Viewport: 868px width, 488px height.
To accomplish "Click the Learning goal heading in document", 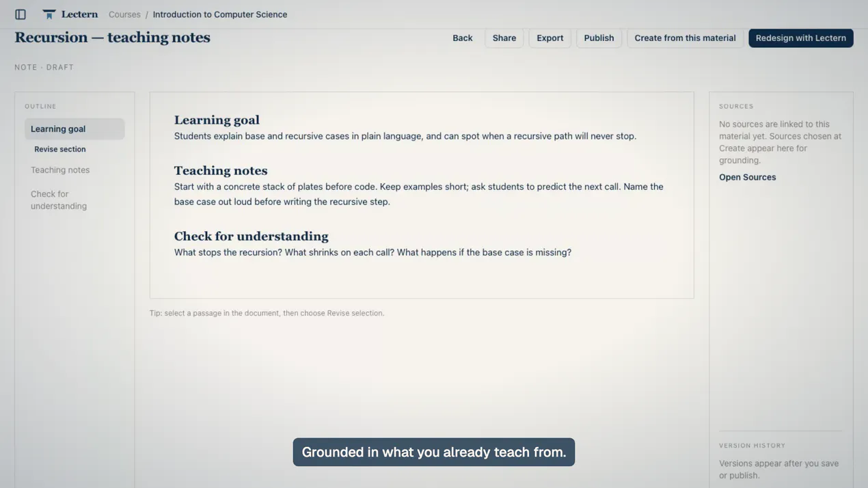I will (x=217, y=120).
